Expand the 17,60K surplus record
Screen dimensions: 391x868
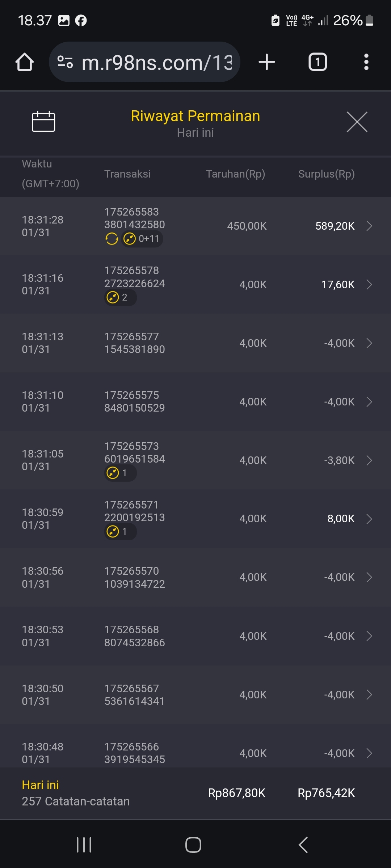(369, 285)
